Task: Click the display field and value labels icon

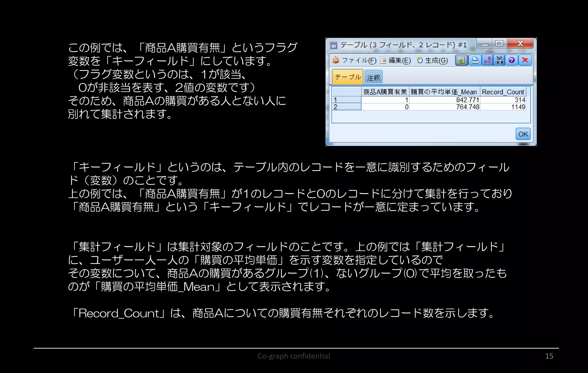Action: [x=488, y=60]
